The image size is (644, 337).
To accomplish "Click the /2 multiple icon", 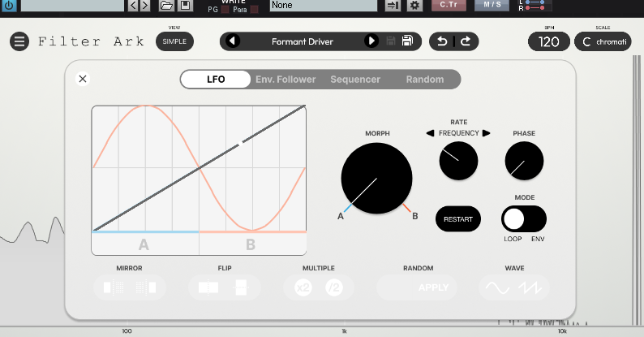I will tap(333, 288).
